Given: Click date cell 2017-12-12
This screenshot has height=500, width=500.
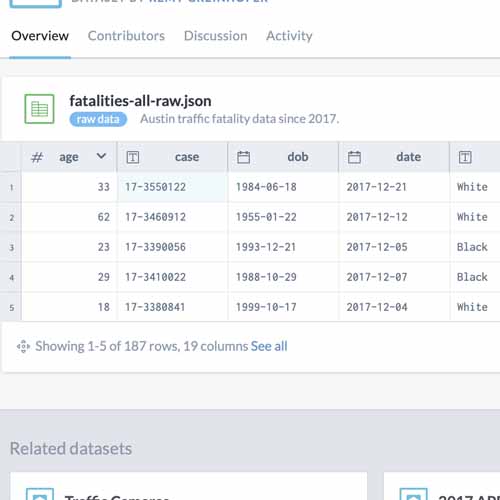Looking at the screenshot, I should 394,217.
